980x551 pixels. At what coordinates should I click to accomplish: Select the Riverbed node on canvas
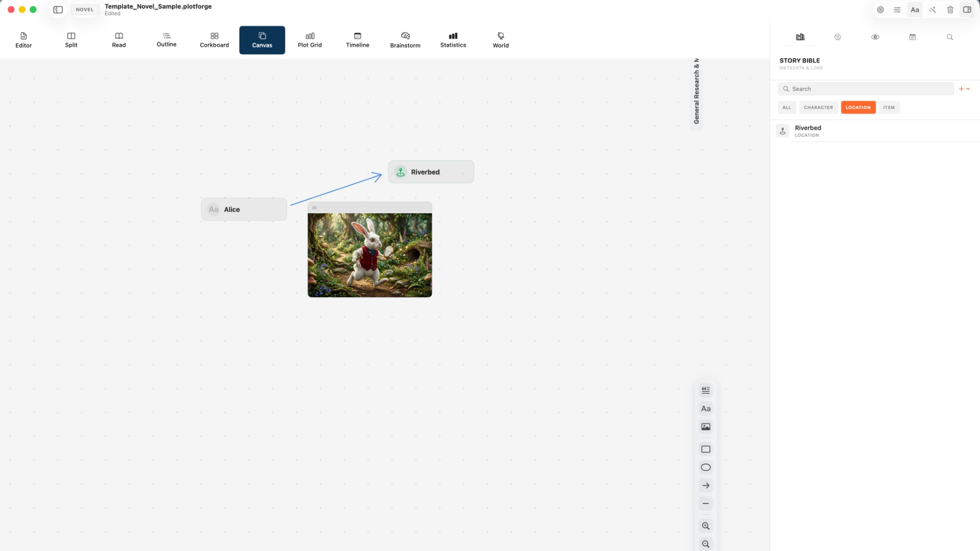click(431, 172)
